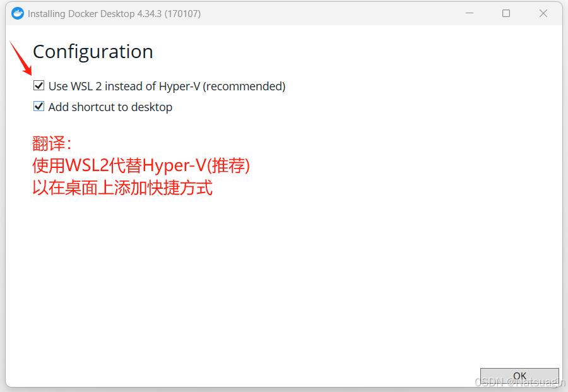Screen dimensions: 568x392
Task: Click the 'Use WSL 2 instead of Hyper-V' label
Action: point(167,86)
